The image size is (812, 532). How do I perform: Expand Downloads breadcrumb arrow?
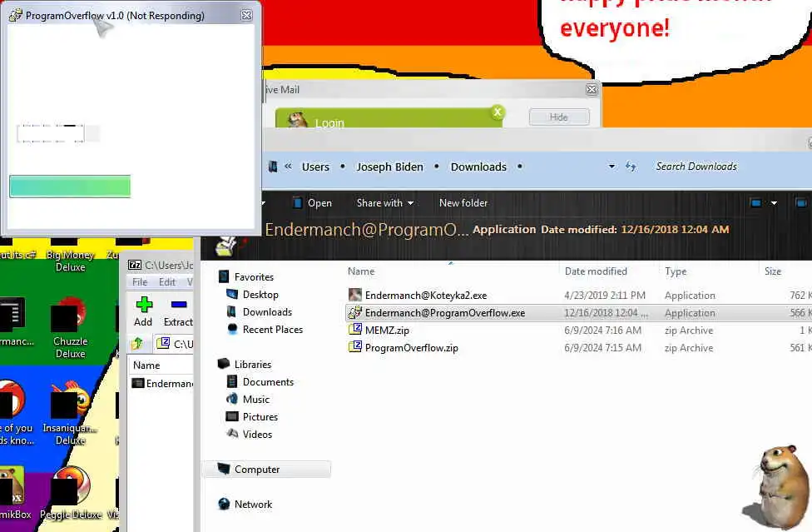point(519,167)
